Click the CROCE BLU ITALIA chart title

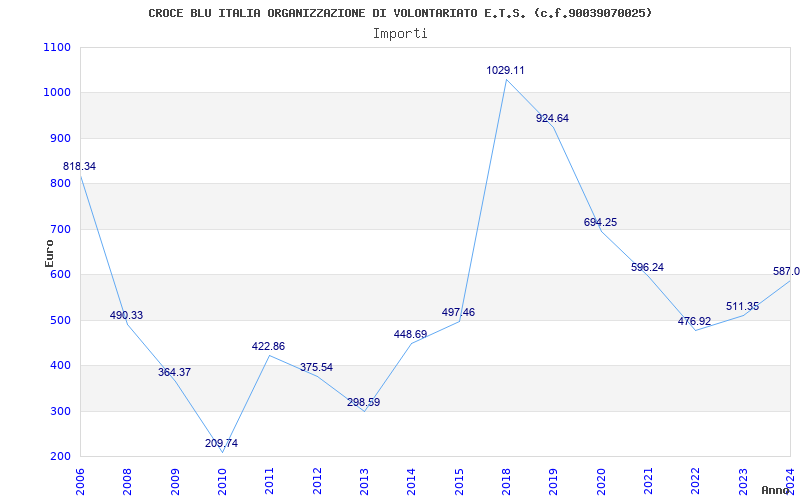pyautogui.click(x=400, y=13)
